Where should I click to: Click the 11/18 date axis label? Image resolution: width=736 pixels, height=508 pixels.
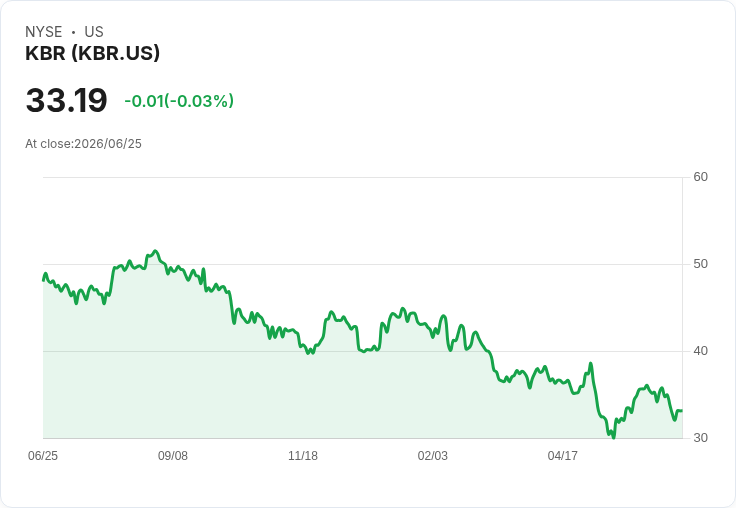click(x=303, y=455)
